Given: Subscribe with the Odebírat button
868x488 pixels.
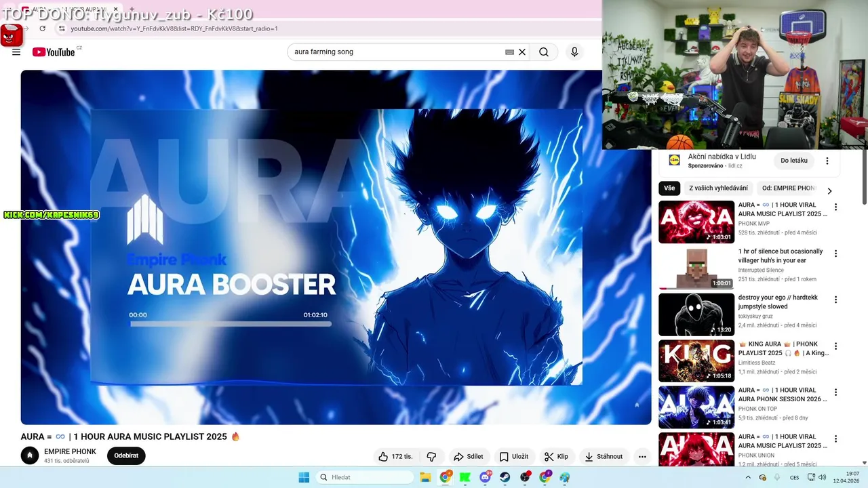Looking at the screenshot, I should click(x=126, y=455).
